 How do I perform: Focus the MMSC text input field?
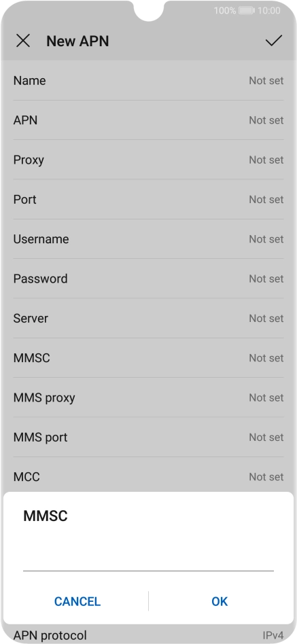click(x=148, y=559)
